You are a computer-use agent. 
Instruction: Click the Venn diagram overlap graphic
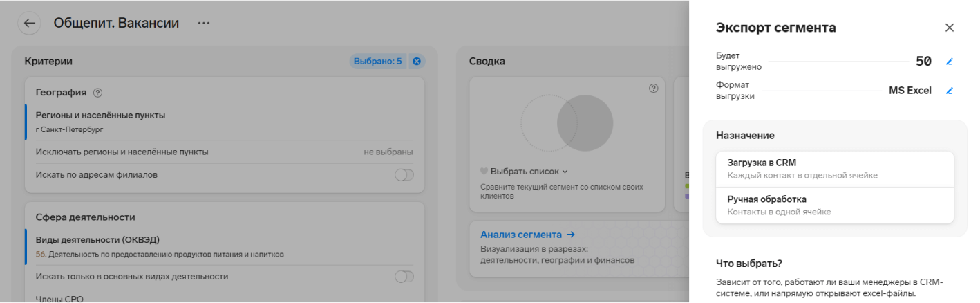tap(567, 122)
